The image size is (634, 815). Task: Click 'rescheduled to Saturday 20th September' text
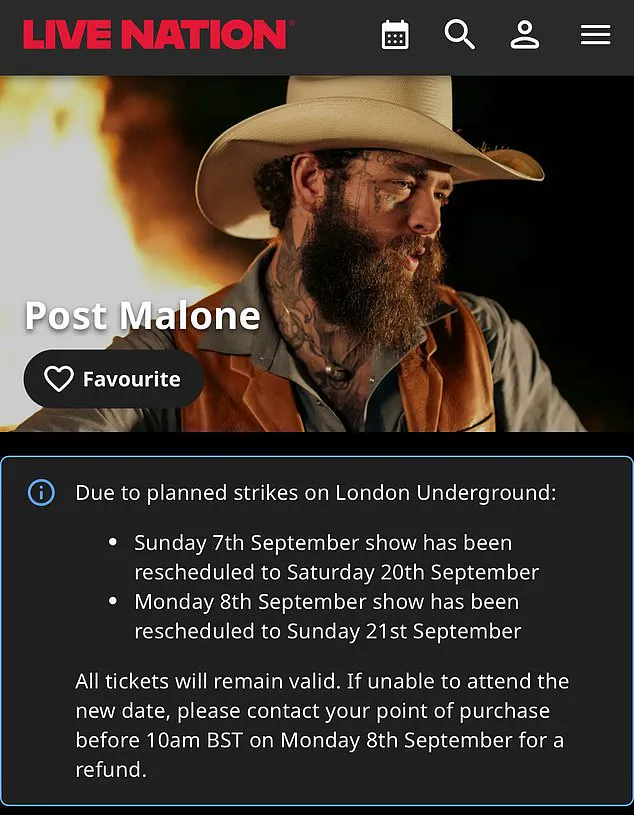point(337,572)
